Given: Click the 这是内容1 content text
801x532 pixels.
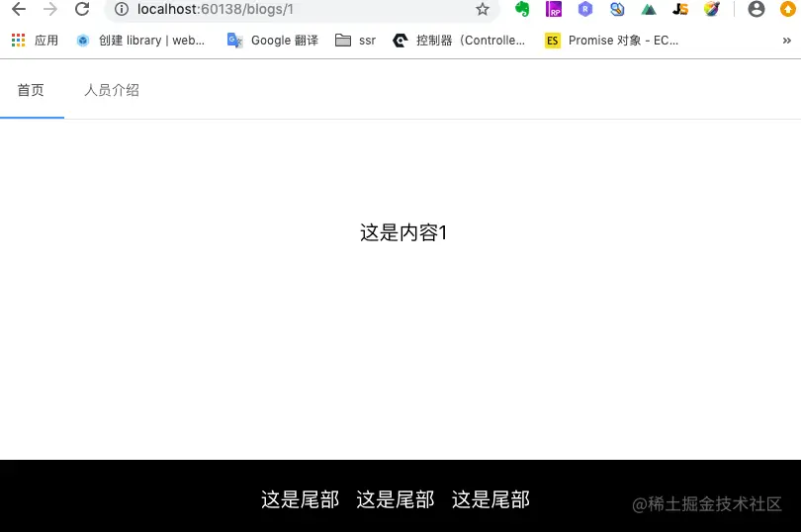Looking at the screenshot, I should (403, 233).
